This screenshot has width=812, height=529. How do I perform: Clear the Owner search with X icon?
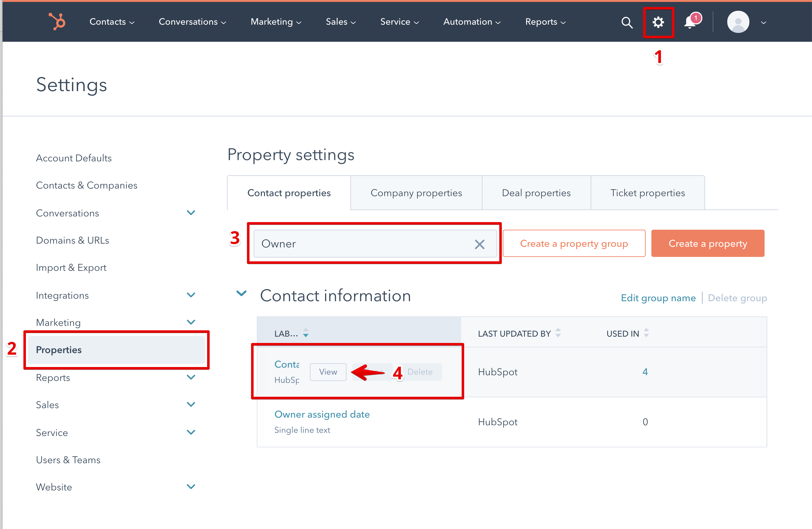479,244
